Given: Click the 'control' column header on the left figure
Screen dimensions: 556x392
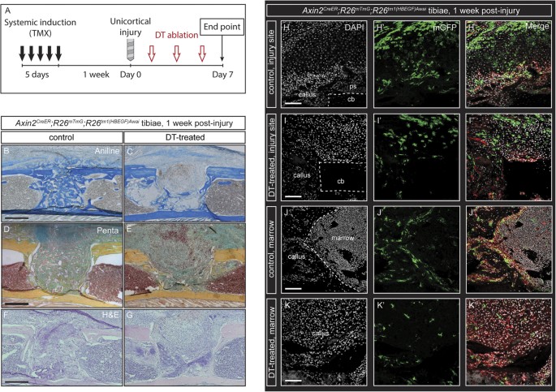Looking at the screenshot, I should (62, 137).
